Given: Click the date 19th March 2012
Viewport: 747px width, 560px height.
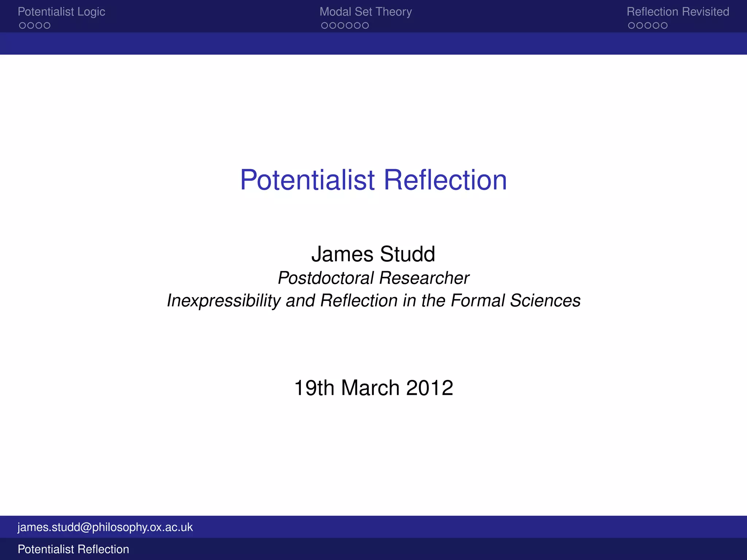Looking at the screenshot, I should click(373, 387).
